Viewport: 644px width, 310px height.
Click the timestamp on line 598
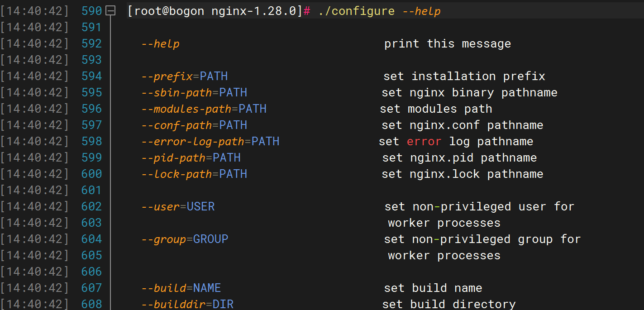34,141
